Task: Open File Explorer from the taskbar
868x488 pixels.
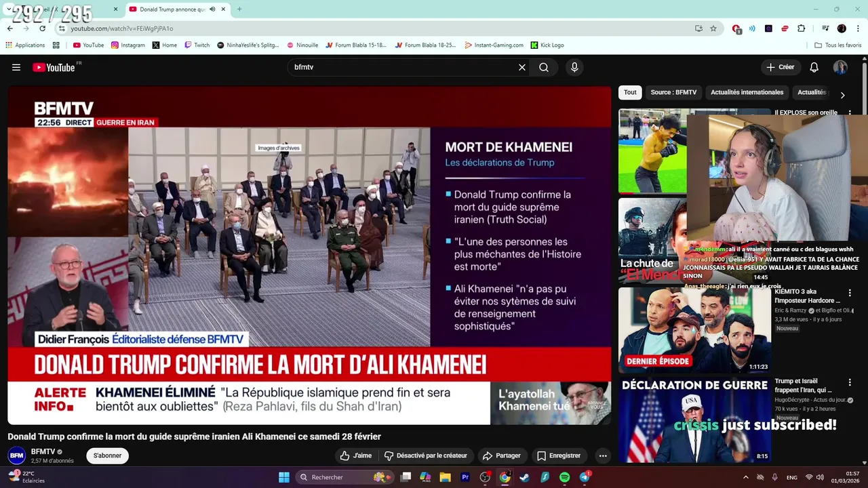Action: [x=445, y=477]
